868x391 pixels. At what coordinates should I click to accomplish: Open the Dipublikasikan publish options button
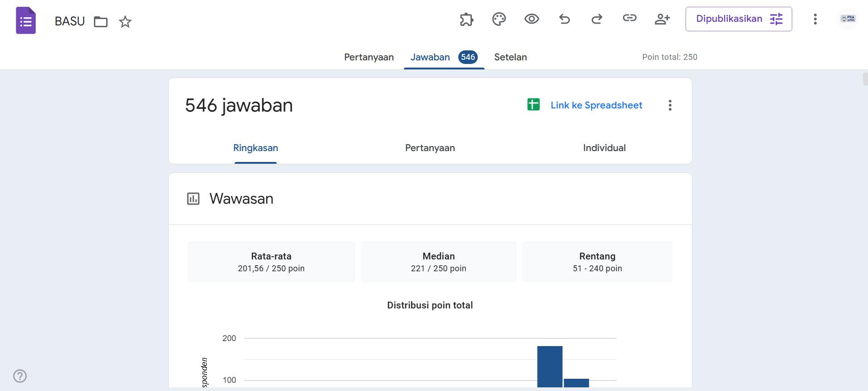pyautogui.click(x=738, y=19)
